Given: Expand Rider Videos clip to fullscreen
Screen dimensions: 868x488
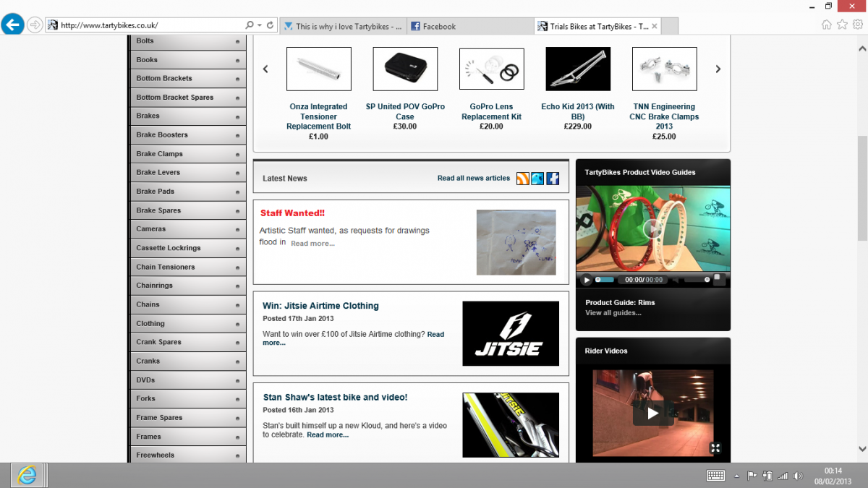Looking at the screenshot, I should [x=715, y=448].
